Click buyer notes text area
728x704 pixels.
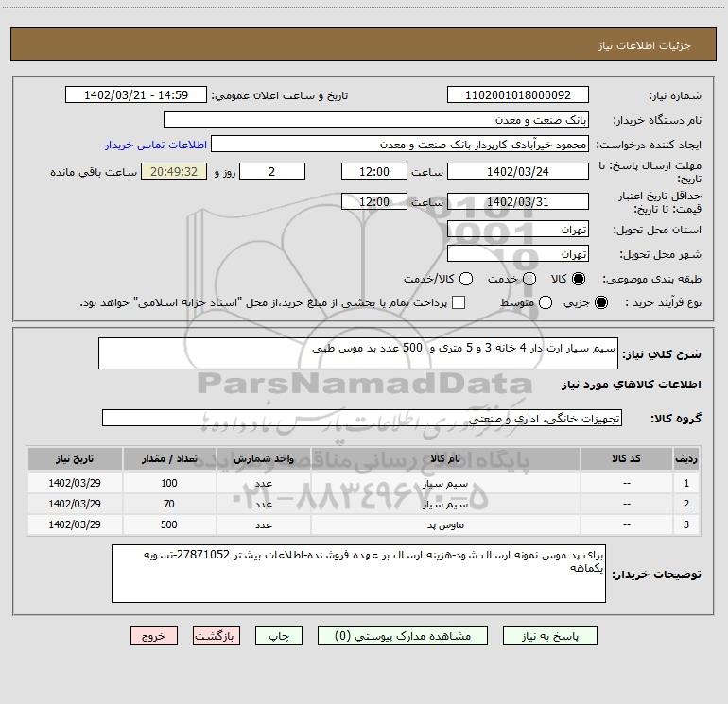pyautogui.click(x=358, y=574)
